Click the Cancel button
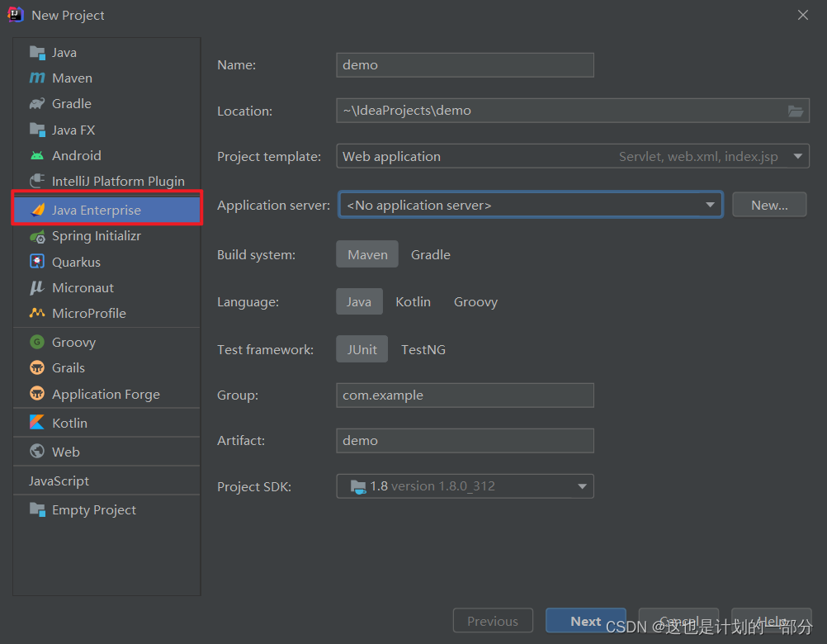Viewport: 827px width, 644px height. pyautogui.click(x=678, y=621)
